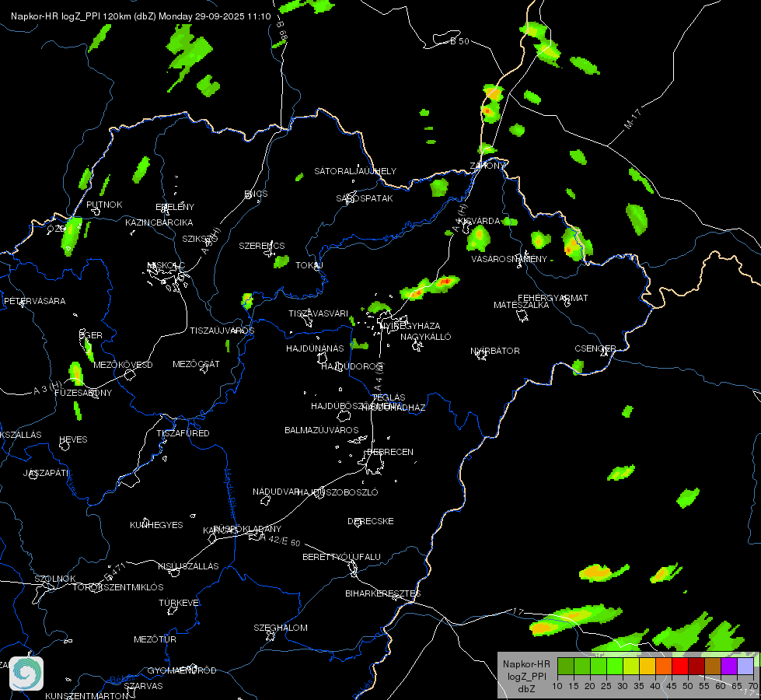Click the legend label 'Napkor-HR'

(526, 664)
